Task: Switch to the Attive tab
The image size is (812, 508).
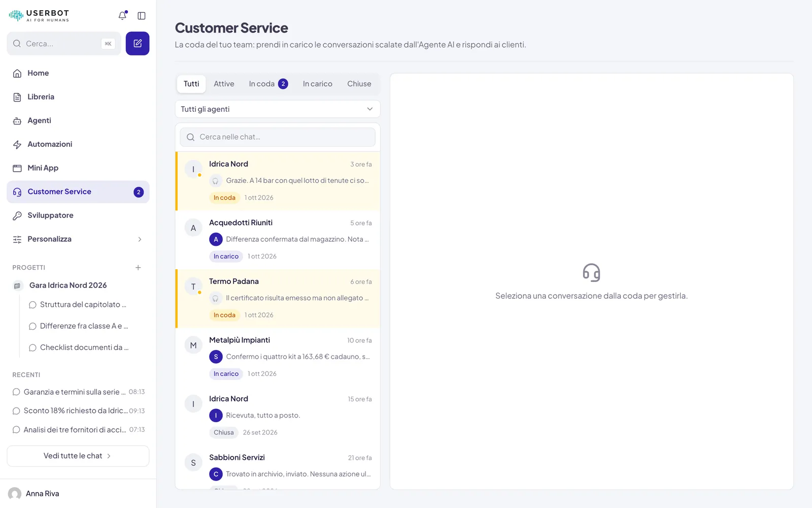Action: point(224,84)
